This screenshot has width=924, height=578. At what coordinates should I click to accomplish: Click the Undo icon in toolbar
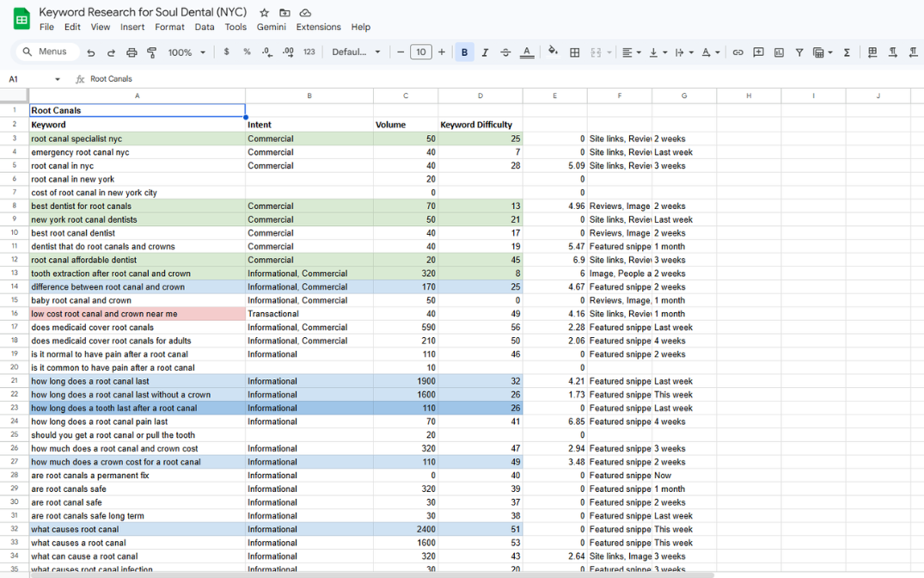pos(91,52)
